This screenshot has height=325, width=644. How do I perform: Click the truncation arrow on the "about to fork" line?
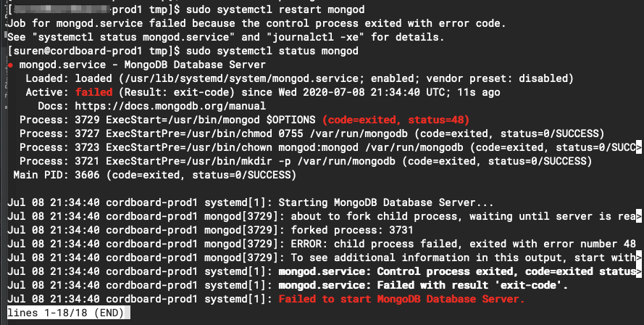(x=638, y=216)
